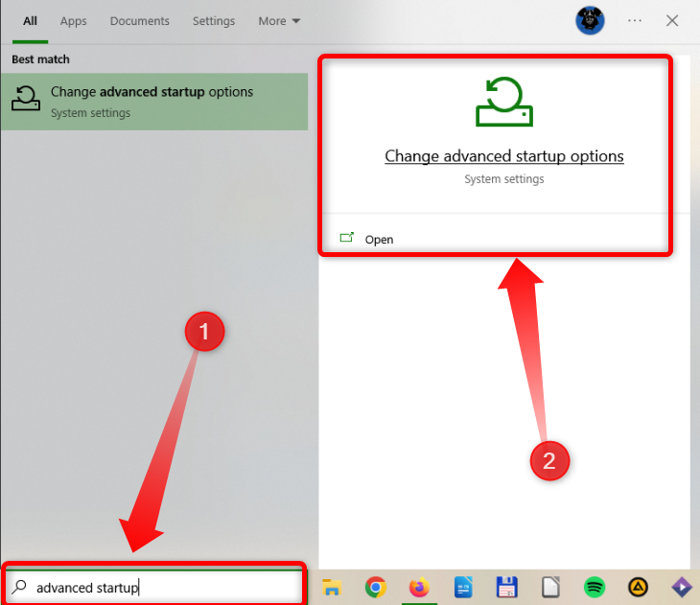Screen dimensions: 700x605
Task: Launch Google Chrome from the taskbar
Action: (x=375, y=587)
